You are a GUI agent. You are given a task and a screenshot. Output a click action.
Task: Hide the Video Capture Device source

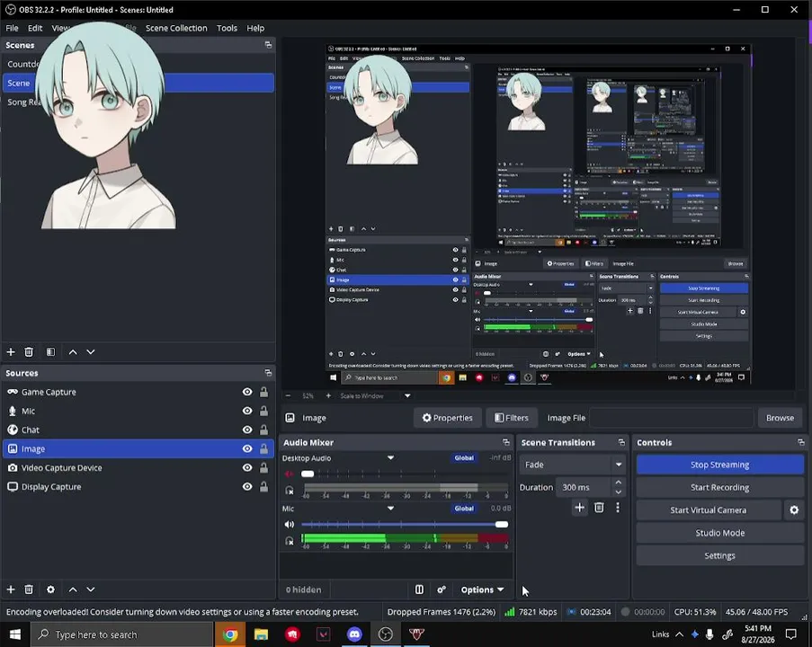click(x=247, y=468)
